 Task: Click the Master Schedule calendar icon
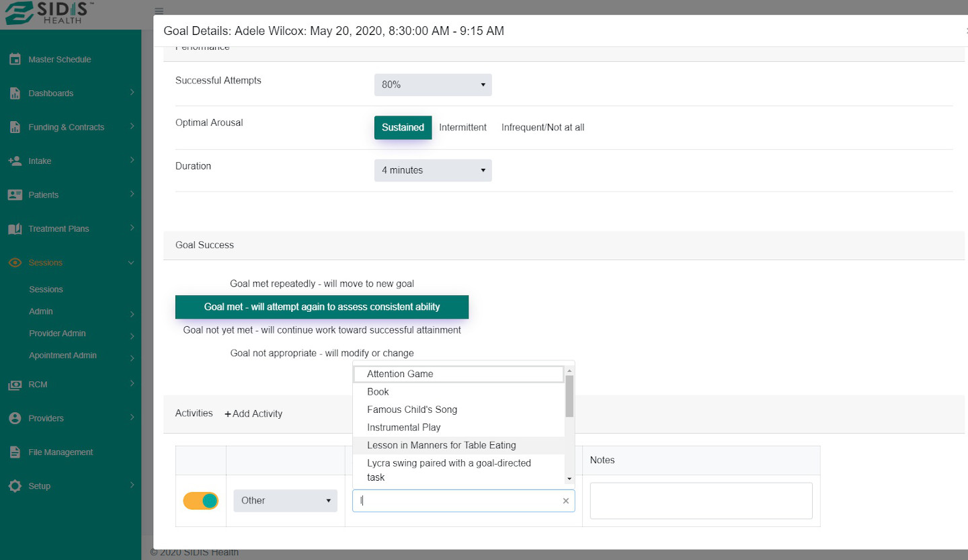point(15,59)
